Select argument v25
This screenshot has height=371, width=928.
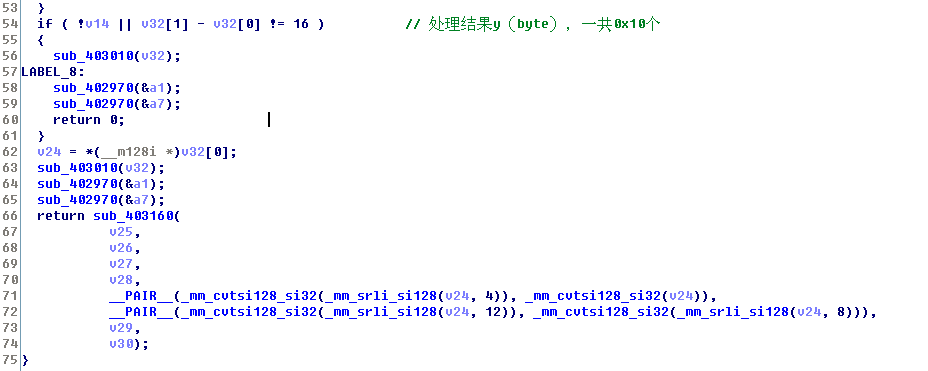121,232
